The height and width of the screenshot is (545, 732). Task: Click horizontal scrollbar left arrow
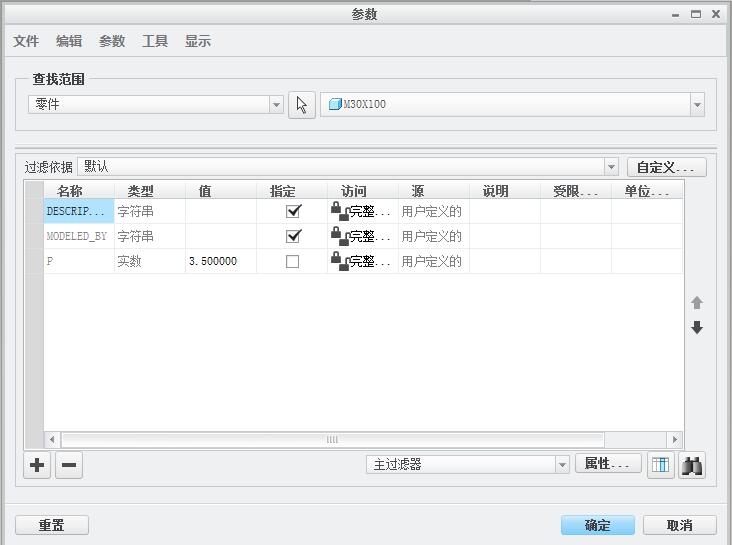click(x=52, y=439)
